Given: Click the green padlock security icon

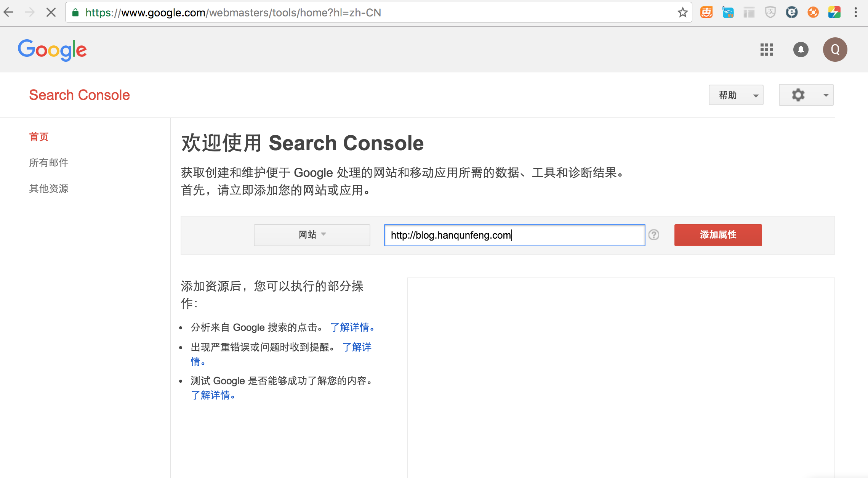Looking at the screenshot, I should 75,13.
